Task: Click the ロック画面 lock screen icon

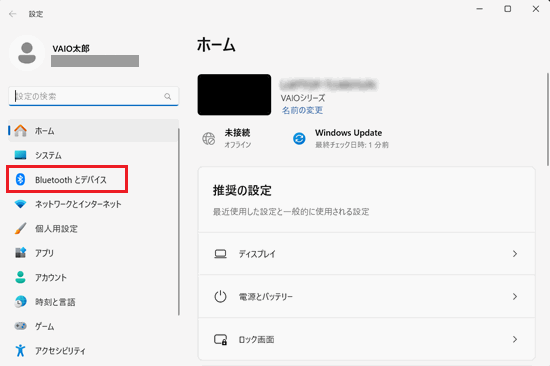Action: pyautogui.click(x=220, y=340)
